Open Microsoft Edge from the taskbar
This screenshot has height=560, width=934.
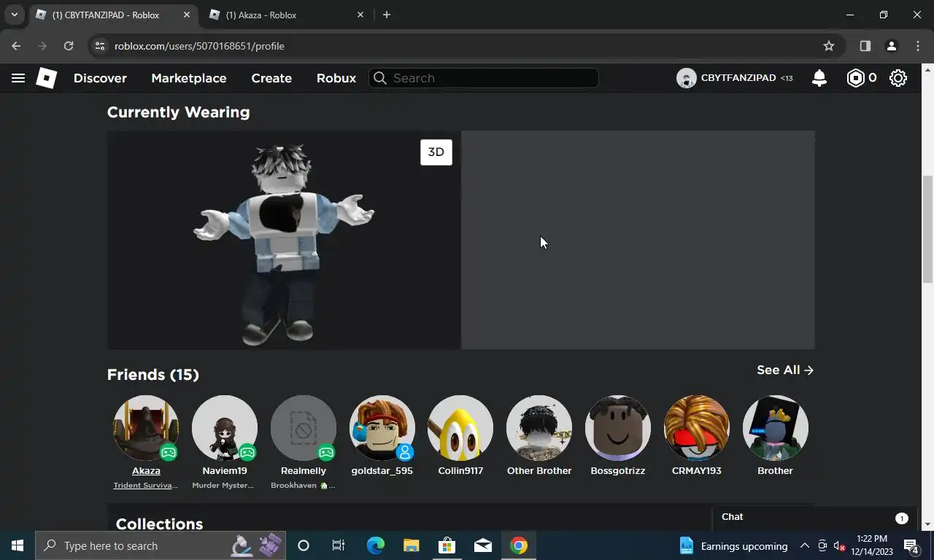pos(376,545)
